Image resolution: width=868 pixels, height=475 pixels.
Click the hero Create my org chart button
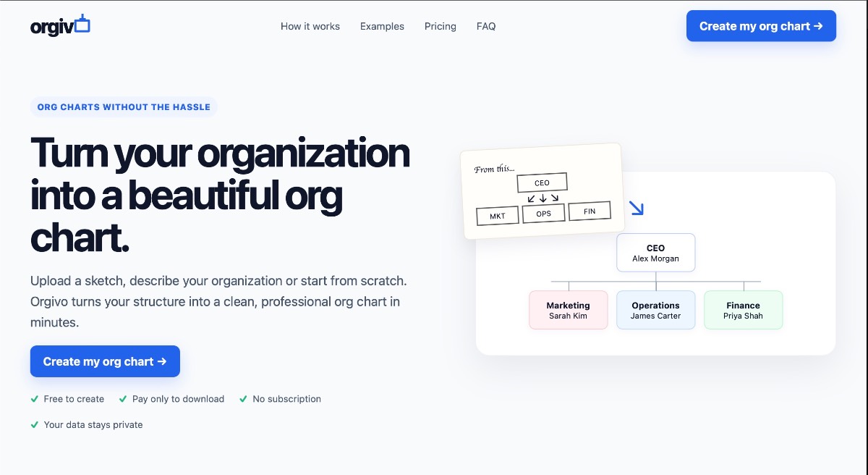(105, 361)
